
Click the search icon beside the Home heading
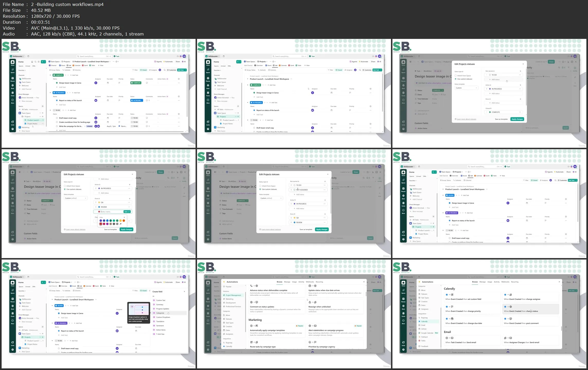click(35, 62)
